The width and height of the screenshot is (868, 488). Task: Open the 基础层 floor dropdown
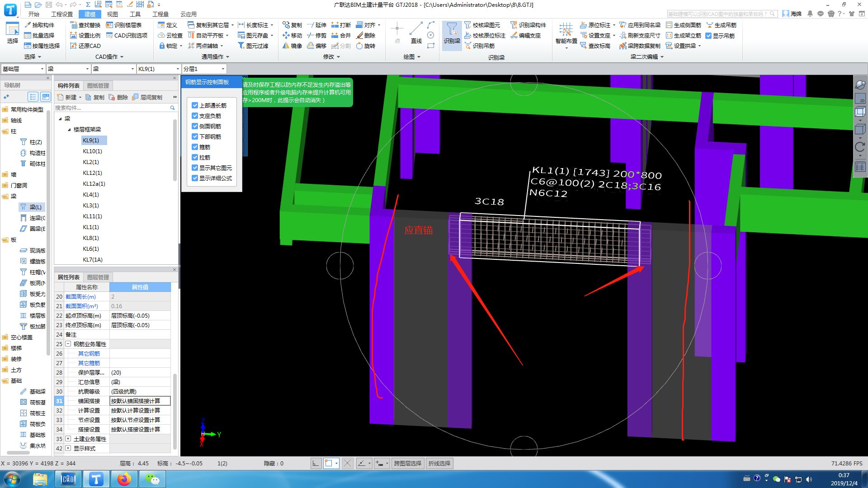point(23,69)
